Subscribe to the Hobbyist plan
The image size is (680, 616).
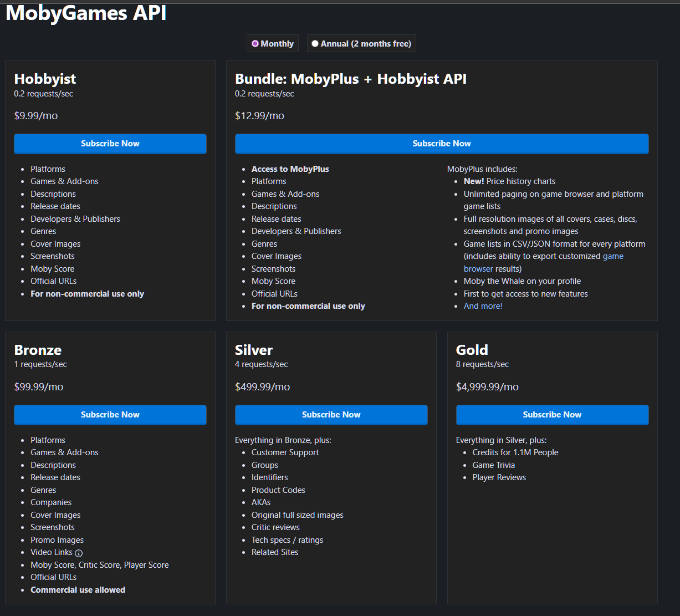[110, 144]
